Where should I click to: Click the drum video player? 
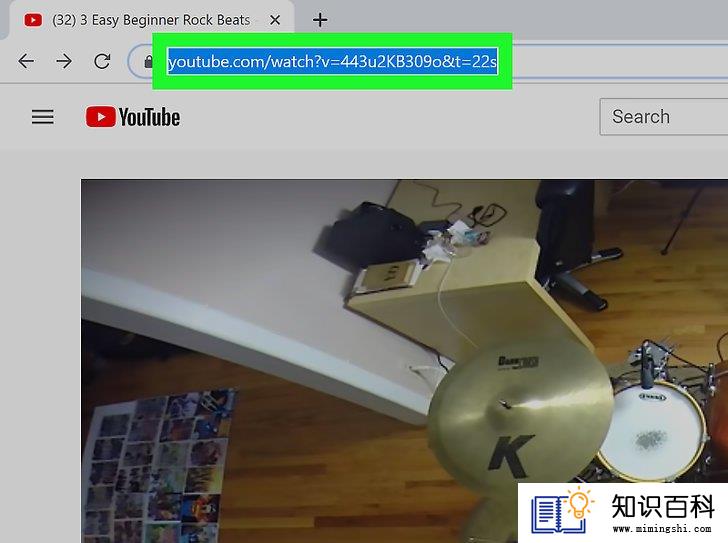404,361
